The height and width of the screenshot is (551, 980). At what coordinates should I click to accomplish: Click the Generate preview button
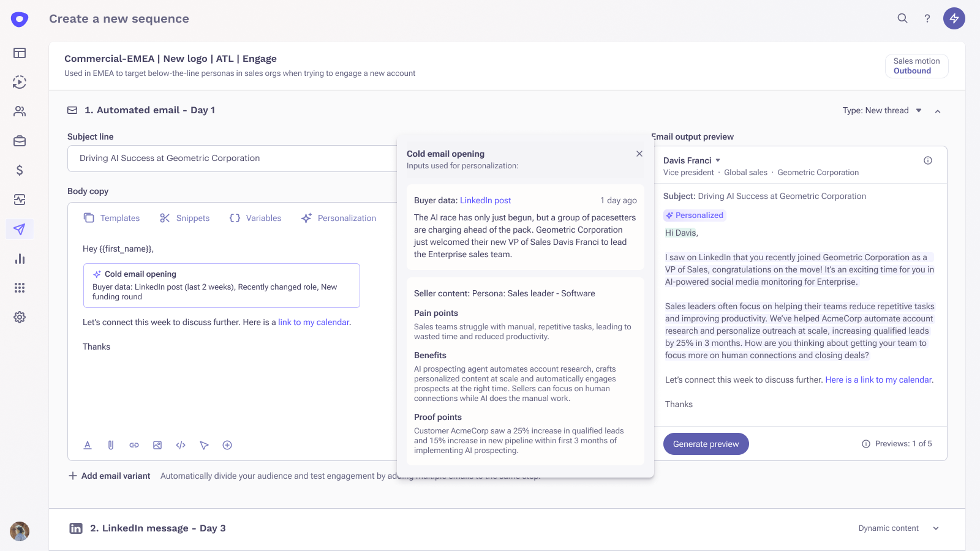(x=706, y=443)
